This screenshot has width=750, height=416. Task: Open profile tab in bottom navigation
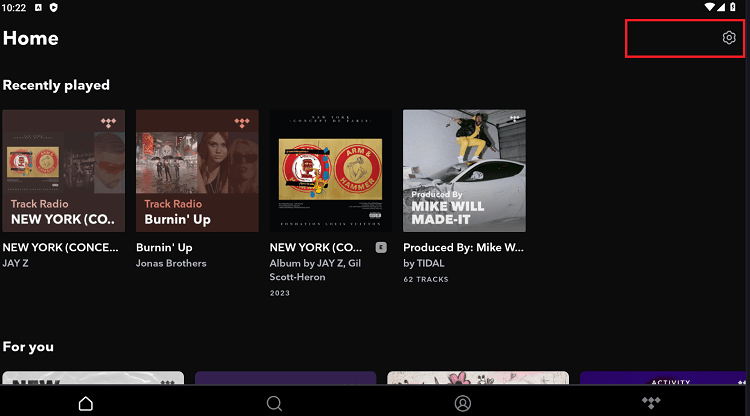point(463,403)
